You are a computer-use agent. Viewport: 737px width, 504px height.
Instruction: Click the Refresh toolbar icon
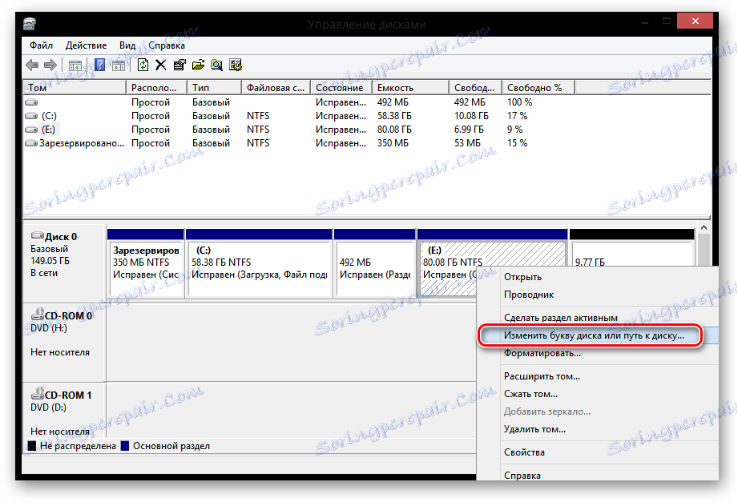point(143,64)
